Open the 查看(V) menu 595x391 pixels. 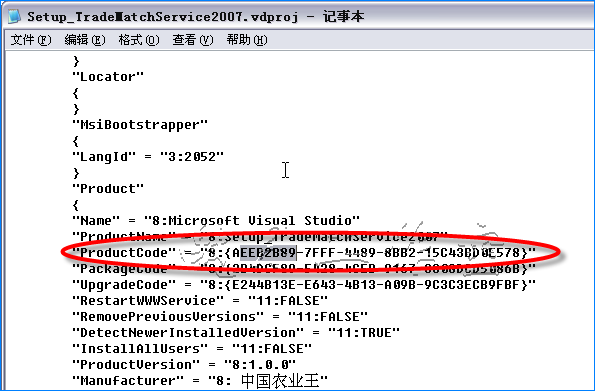pyautogui.click(x=193, y=39)
